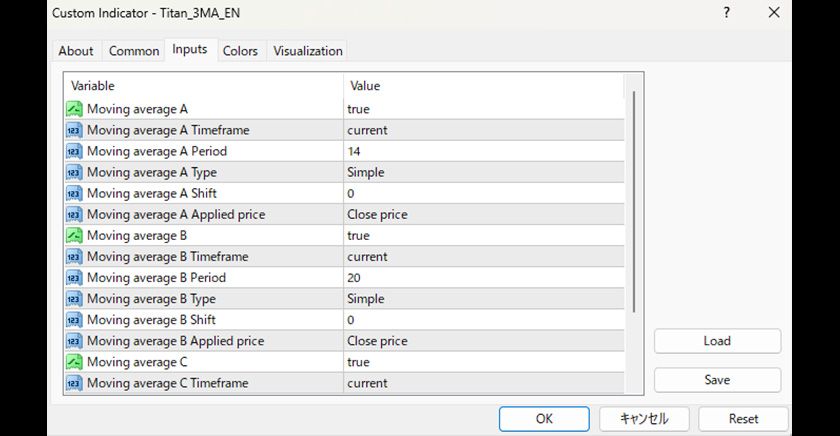Open Moving average B Timeframe value list

pos(367,257)
